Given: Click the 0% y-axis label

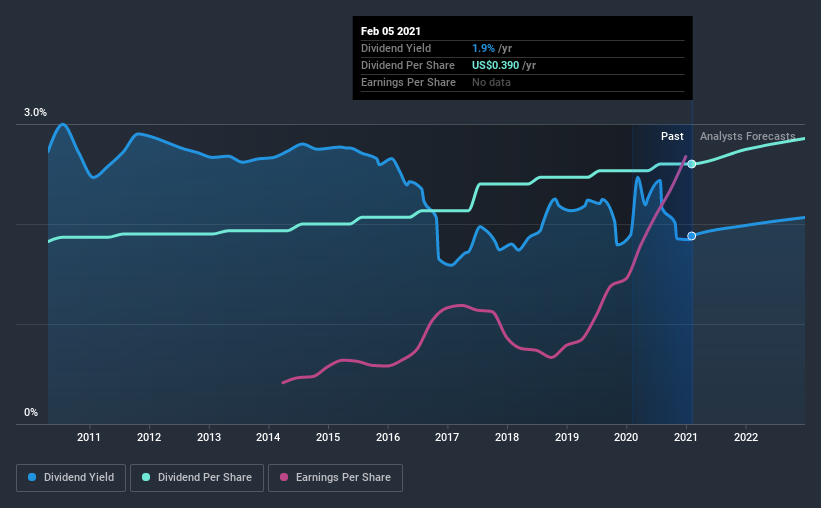Looking at the screenshot, I should (31, 412).
